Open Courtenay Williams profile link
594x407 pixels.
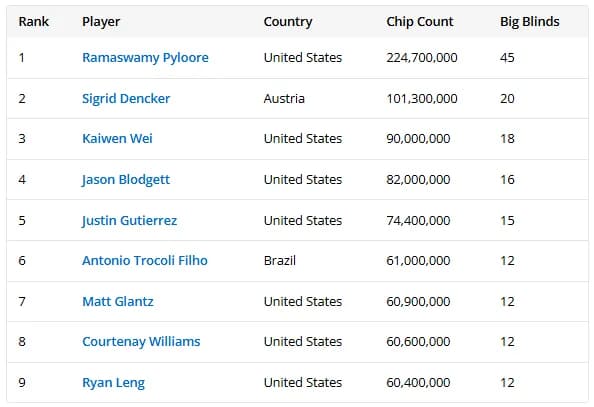coord(141,342)
